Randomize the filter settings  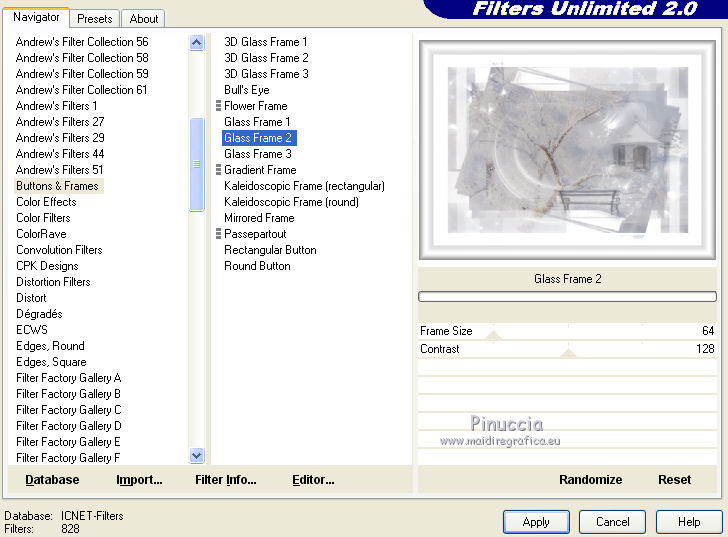(x=591, y=480)
